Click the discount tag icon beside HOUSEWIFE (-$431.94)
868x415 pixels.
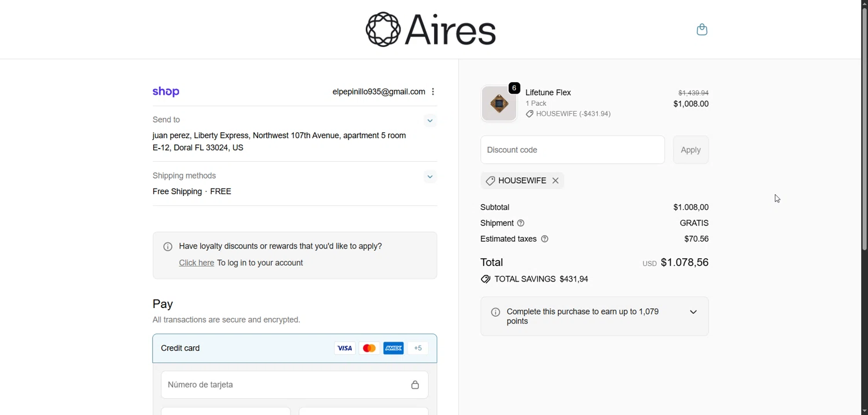tap(529, 114)
